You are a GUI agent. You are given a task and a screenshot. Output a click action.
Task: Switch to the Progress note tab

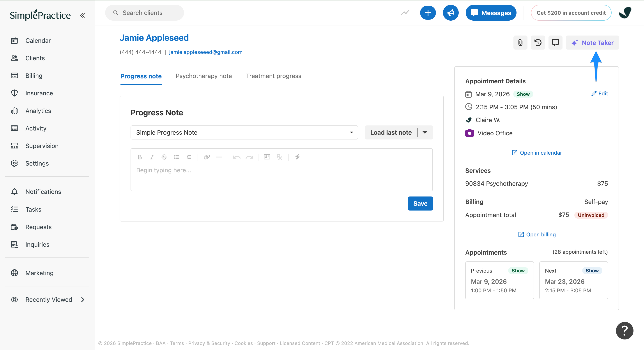[141, 76]
